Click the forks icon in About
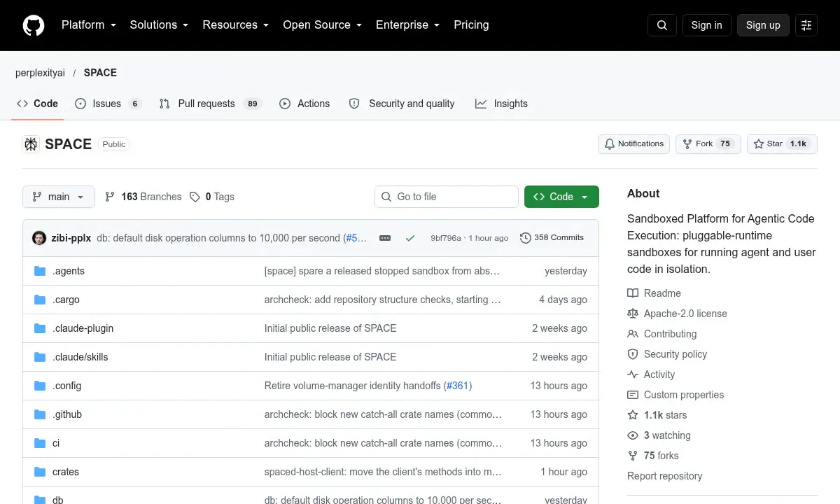 [633, 456]
